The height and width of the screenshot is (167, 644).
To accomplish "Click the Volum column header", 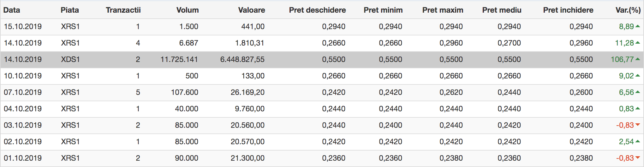I will coord(188,10).
